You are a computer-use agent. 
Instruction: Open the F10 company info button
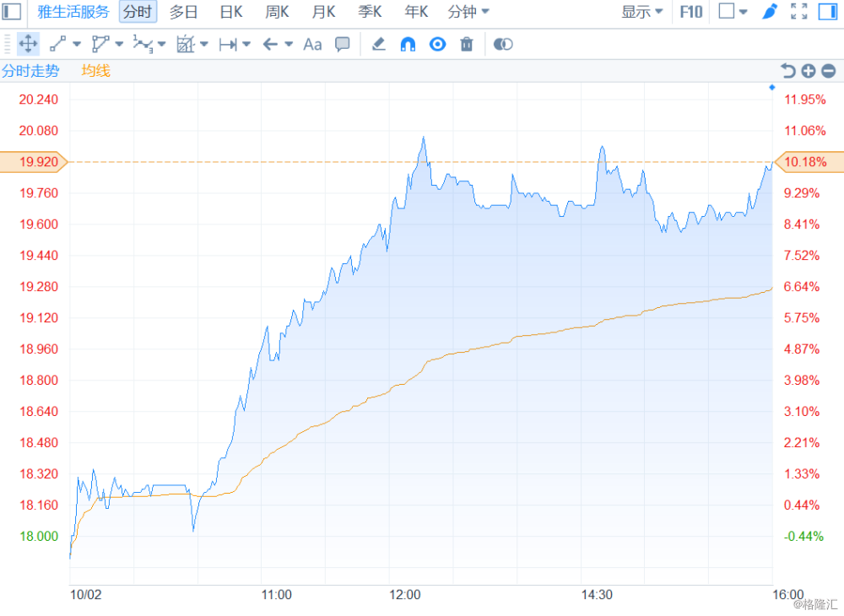point(690,12)
